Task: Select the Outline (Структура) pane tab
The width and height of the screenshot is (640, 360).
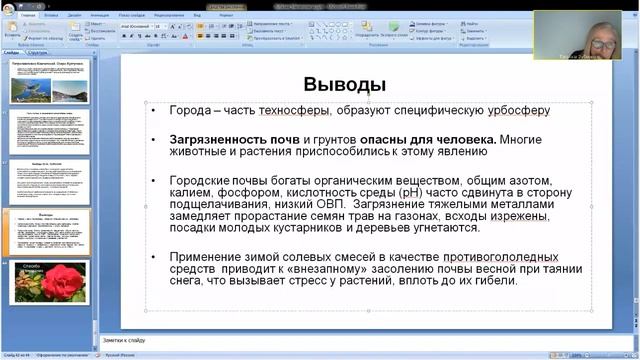Action: 37,52
